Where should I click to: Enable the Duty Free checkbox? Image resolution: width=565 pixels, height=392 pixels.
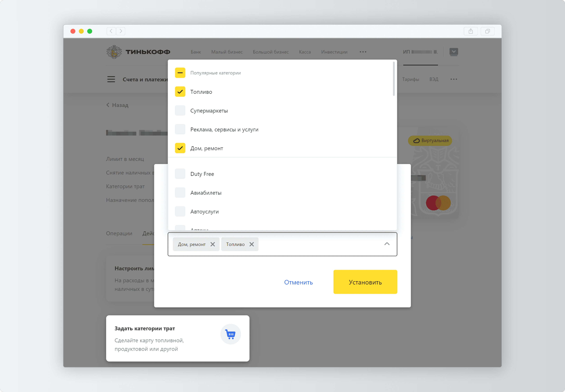180,174
